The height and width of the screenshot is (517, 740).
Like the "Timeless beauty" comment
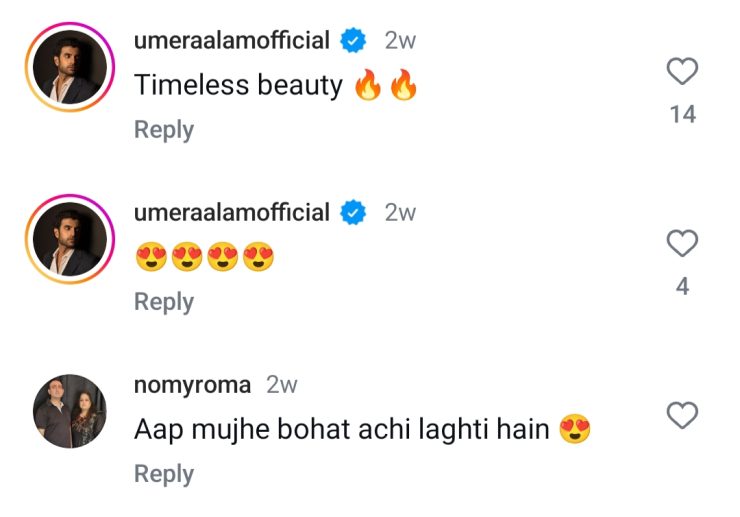(x=682, y=72)
